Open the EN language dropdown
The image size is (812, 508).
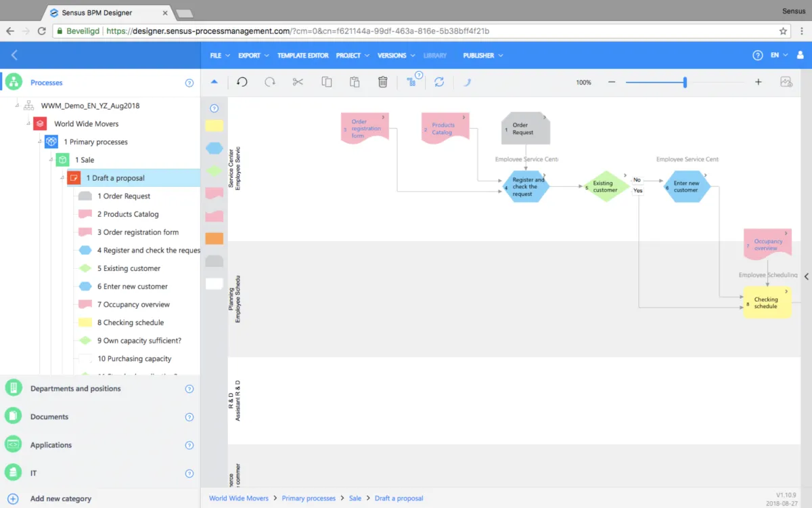click(779, 56)
